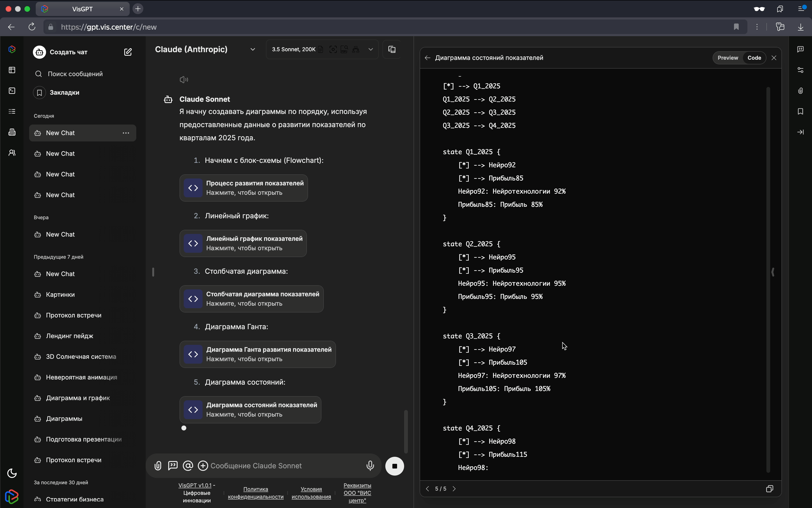Click the VisGPT logo at sidebar top
The image size is (812, 508).
[x=12, y=49]
